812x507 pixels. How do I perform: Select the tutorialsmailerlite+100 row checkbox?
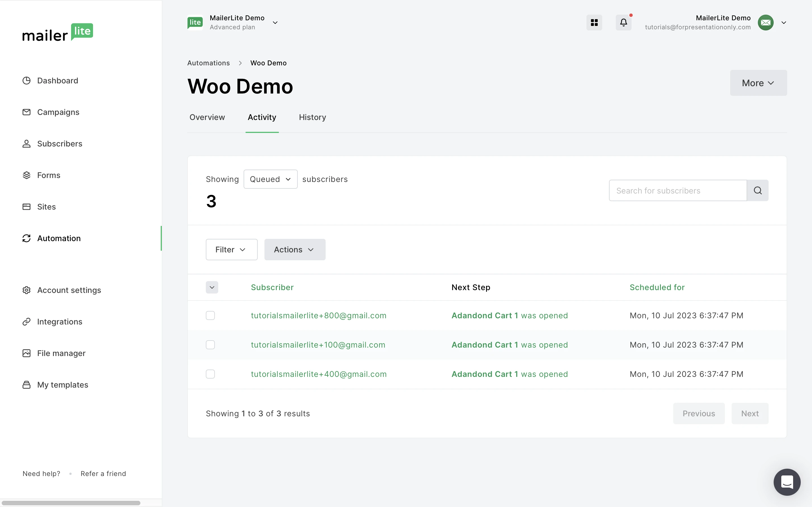210,345
